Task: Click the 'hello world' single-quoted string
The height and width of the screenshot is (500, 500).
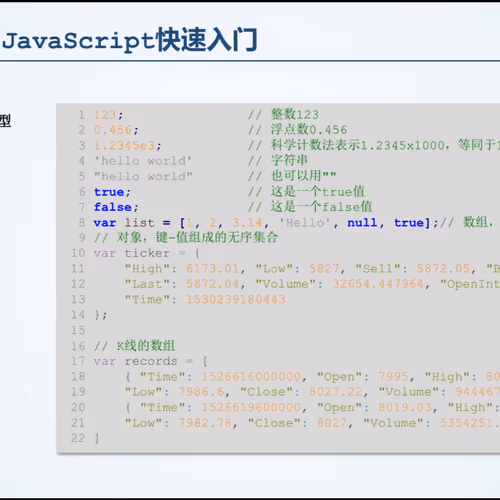Action: pos(143,161)
